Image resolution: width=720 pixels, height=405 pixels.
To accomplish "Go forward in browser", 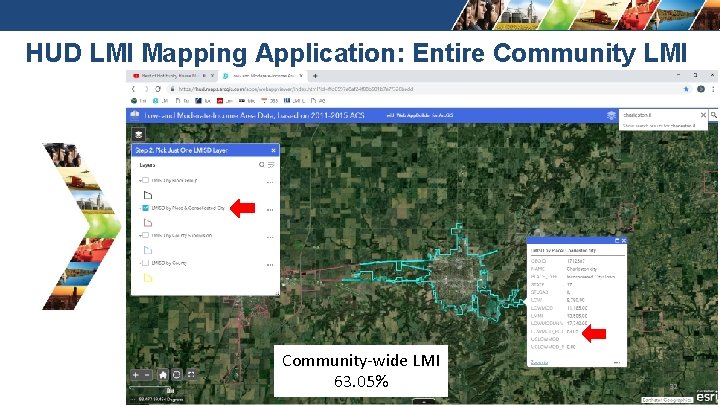I will tap(146, 89).
